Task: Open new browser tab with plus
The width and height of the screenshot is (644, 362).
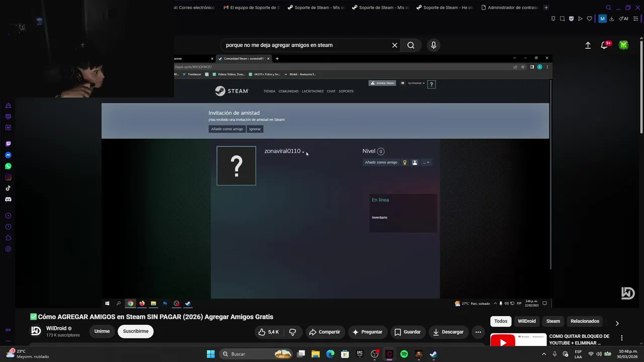Action: pyautogui.click(x=546, y=8)
